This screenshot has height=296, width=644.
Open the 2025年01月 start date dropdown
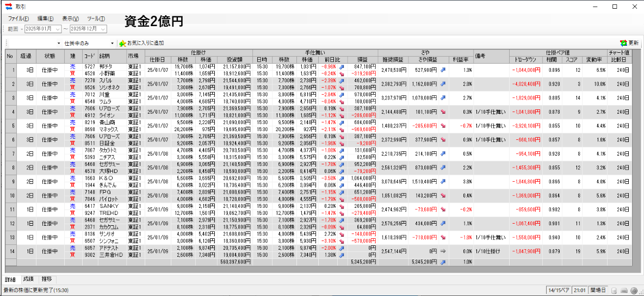57,29
